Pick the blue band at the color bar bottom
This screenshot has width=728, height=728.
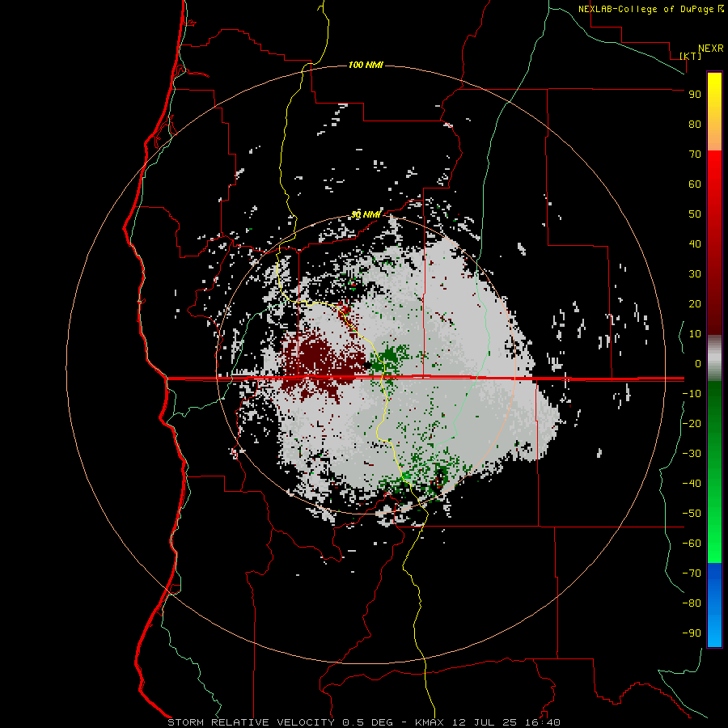tap(714, 604)
